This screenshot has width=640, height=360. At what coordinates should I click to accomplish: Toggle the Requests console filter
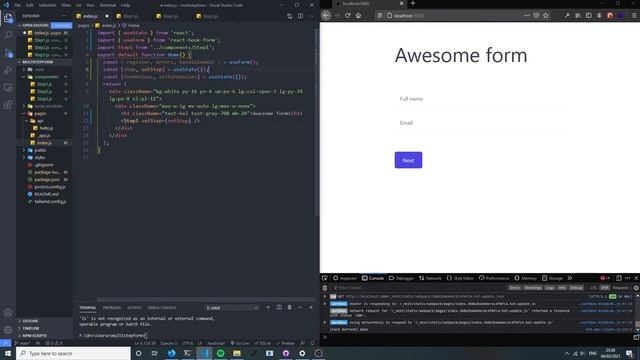pos(620,288)
